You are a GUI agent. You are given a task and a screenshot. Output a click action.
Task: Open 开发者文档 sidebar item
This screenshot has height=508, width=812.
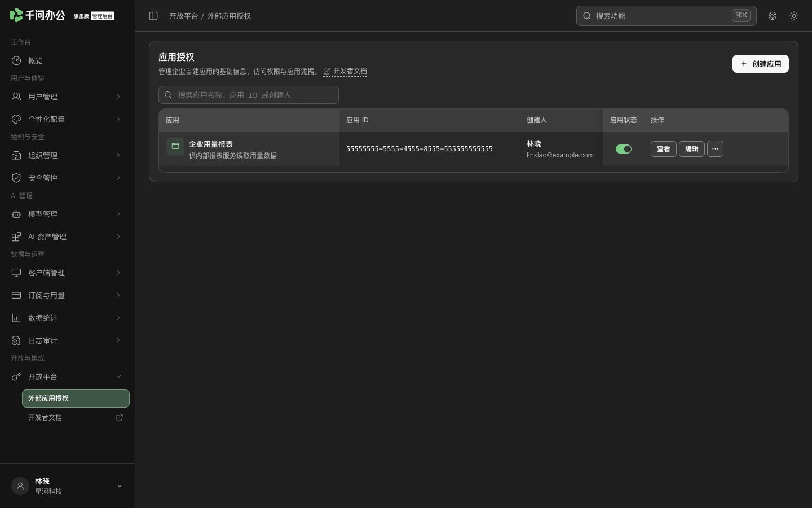[76, 418]
